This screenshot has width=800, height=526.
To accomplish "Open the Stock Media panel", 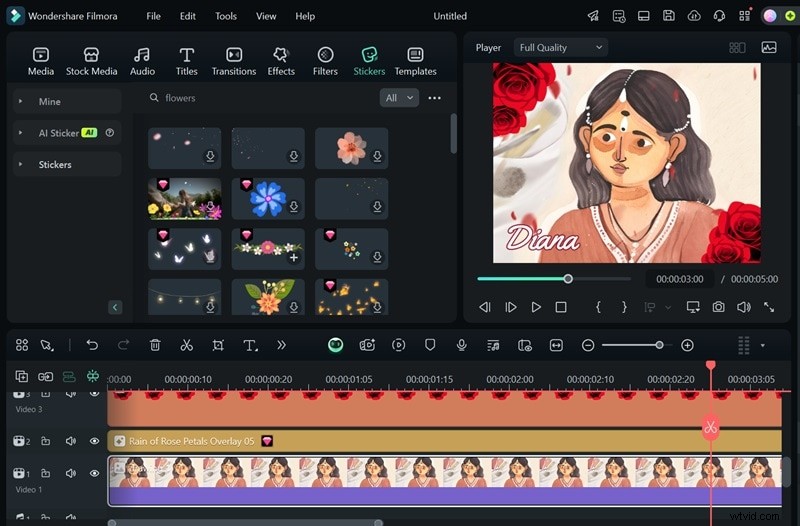I will 91,61.
